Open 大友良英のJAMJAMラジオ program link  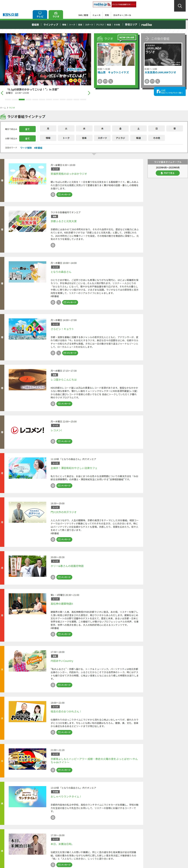[160, 72]
